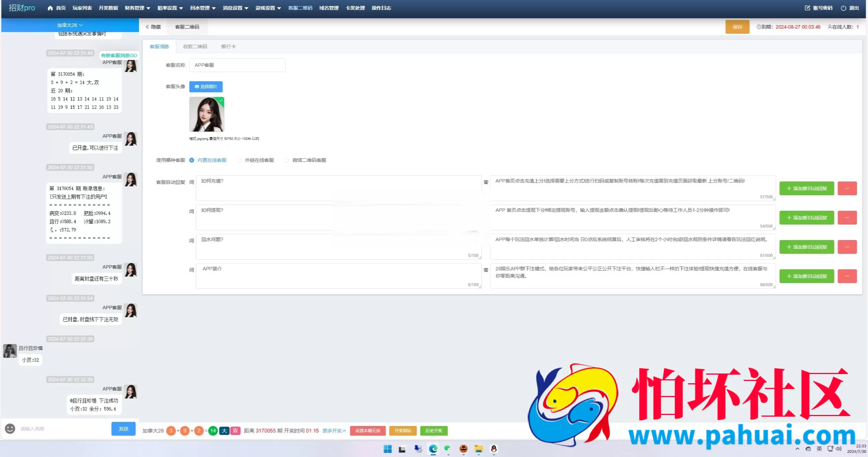Expand the 回水管理 dropdown menu

(x=203, y=8)
